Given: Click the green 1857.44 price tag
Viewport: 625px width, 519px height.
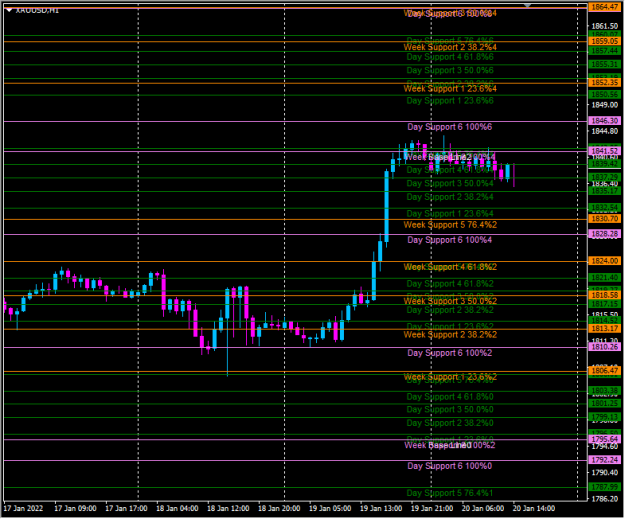Looking at the screenshot, I should coord(605,51).
